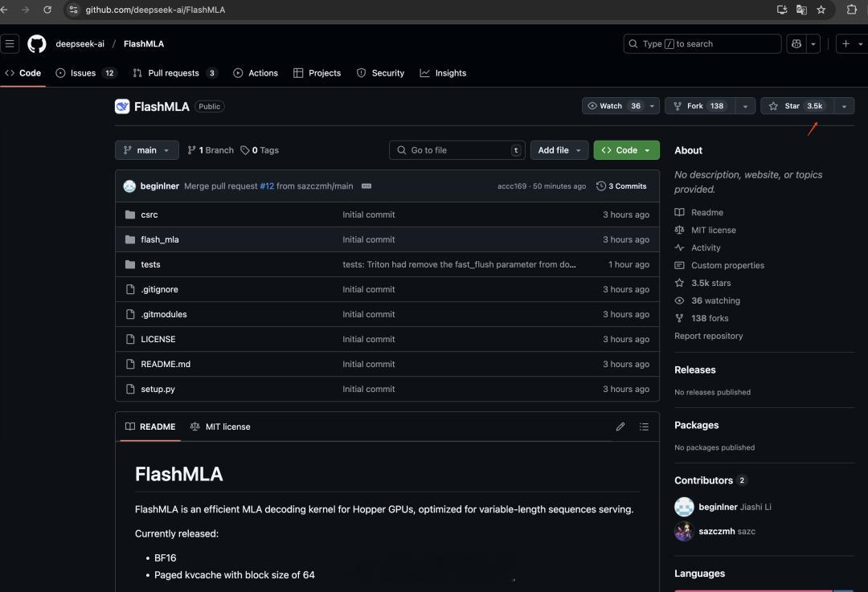The image size is (868, 592).
Task: Click the LICENSE file icon
Action: point(130,339)
